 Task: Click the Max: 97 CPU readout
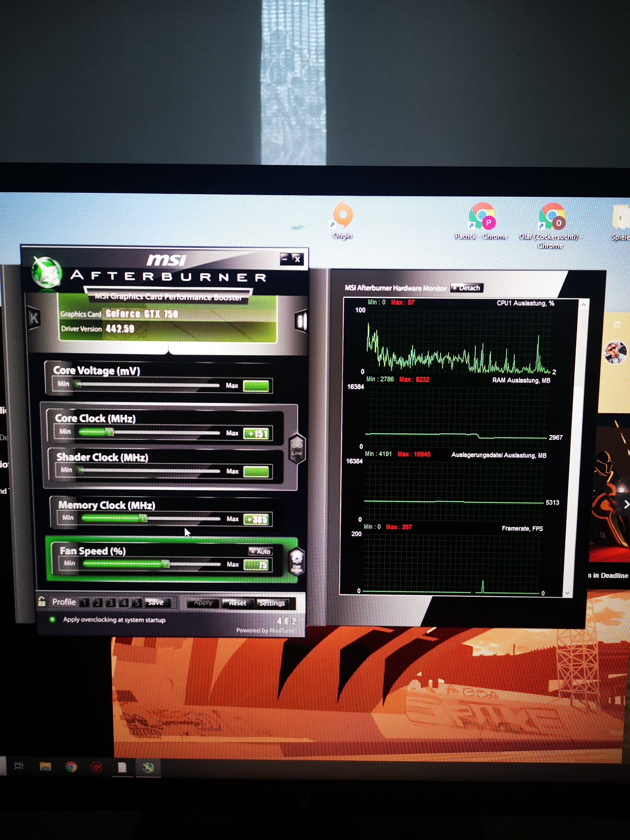(403, 303)
